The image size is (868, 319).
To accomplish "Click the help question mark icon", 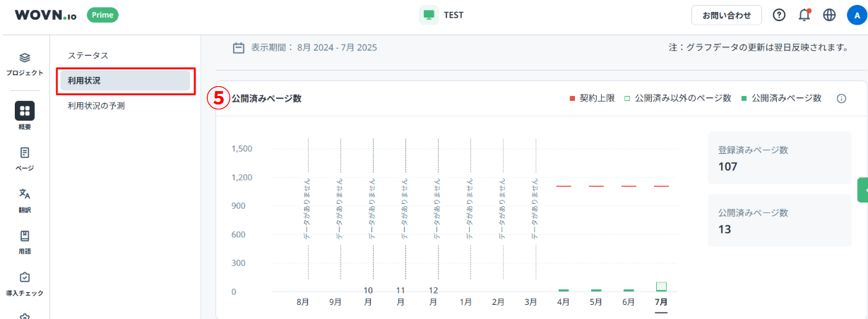I will [779, 15].
